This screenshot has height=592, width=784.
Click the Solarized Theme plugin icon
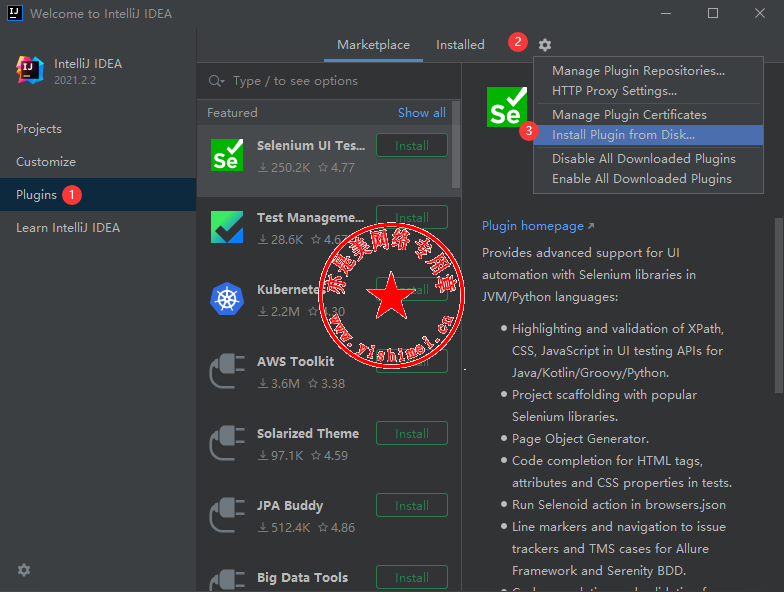(227, 443)
